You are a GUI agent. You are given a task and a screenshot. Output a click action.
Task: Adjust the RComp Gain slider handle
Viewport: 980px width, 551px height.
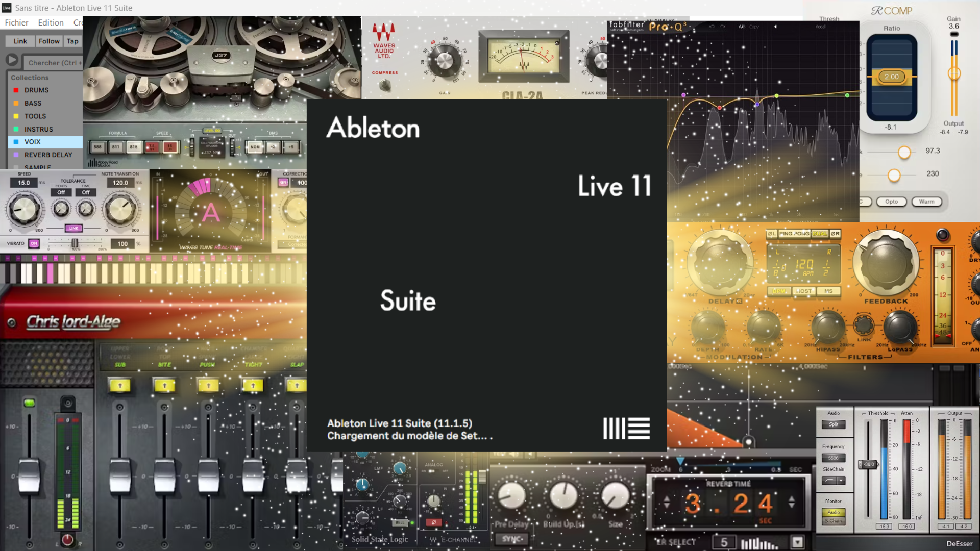coord(954,73)
